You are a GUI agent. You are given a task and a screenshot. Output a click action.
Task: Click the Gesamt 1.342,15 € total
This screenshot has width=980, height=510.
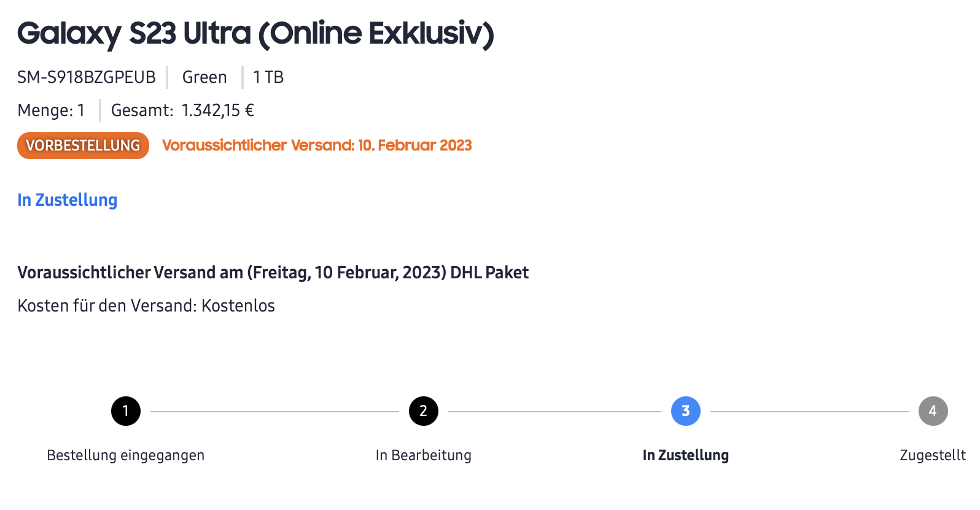click(x=182, y=111)
